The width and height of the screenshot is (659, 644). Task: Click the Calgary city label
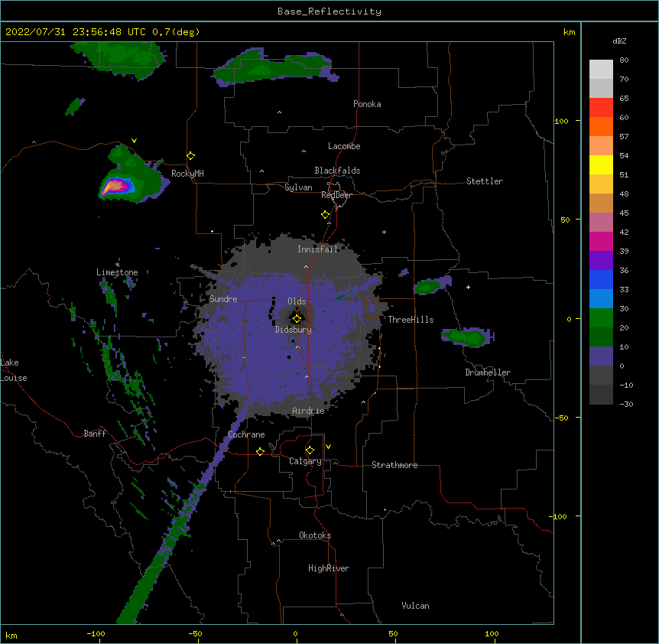pos(305,461)
